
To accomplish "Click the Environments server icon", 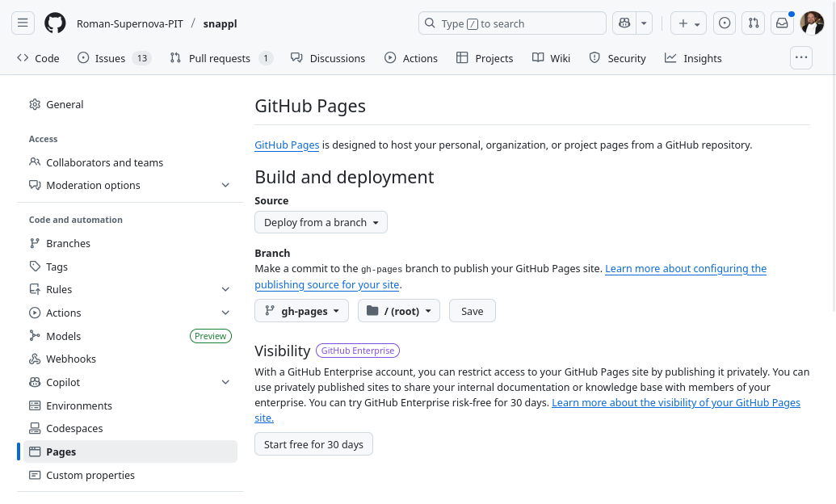I will point(35,406).
